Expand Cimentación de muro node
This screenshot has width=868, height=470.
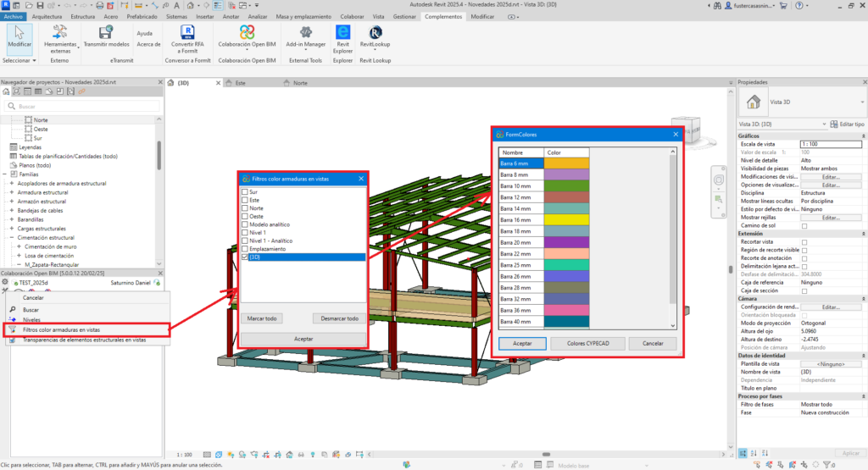tap(19, 246)
